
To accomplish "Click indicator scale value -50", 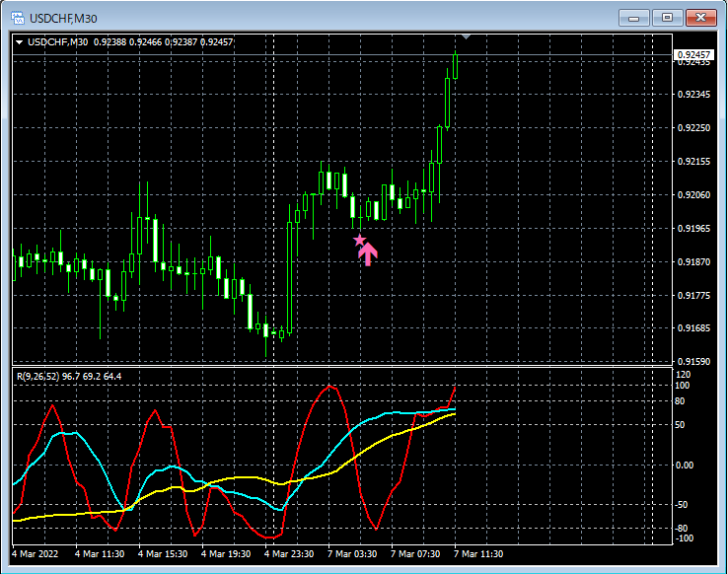I will 681,505.
